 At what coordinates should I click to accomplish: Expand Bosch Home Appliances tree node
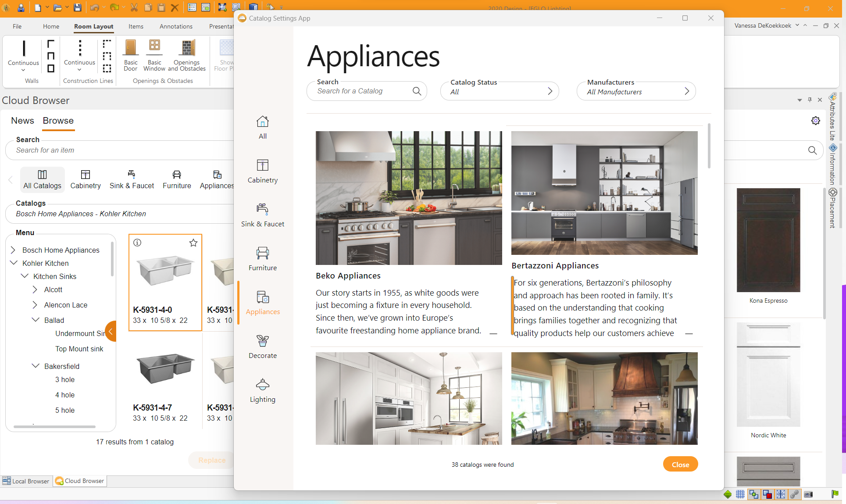[13, 250]
